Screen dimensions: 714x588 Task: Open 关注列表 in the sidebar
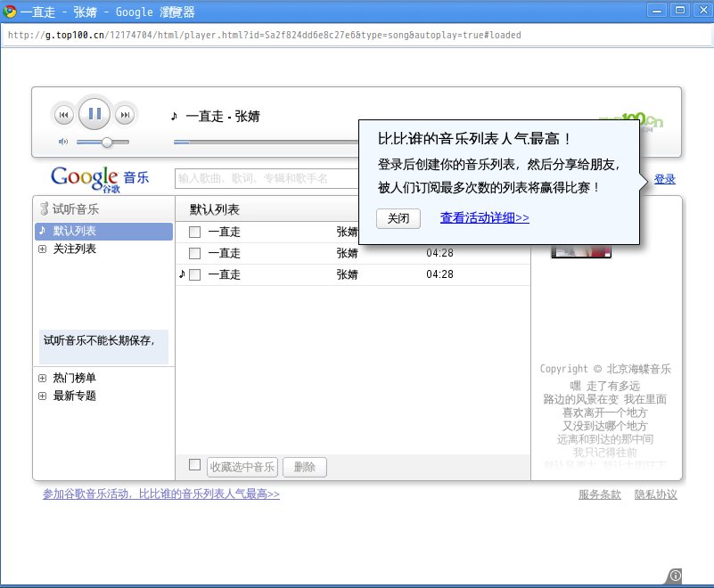click(x=74, y=249)
